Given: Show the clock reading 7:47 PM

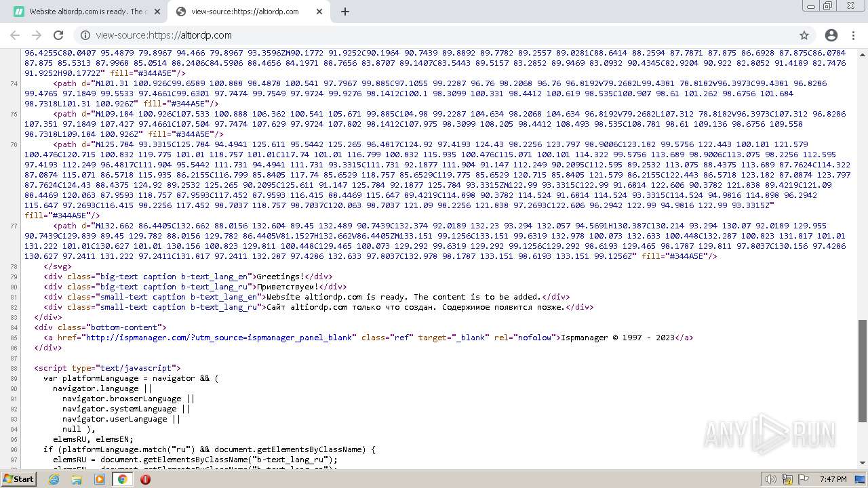Looking at the screenshot, I should (833, 479).
